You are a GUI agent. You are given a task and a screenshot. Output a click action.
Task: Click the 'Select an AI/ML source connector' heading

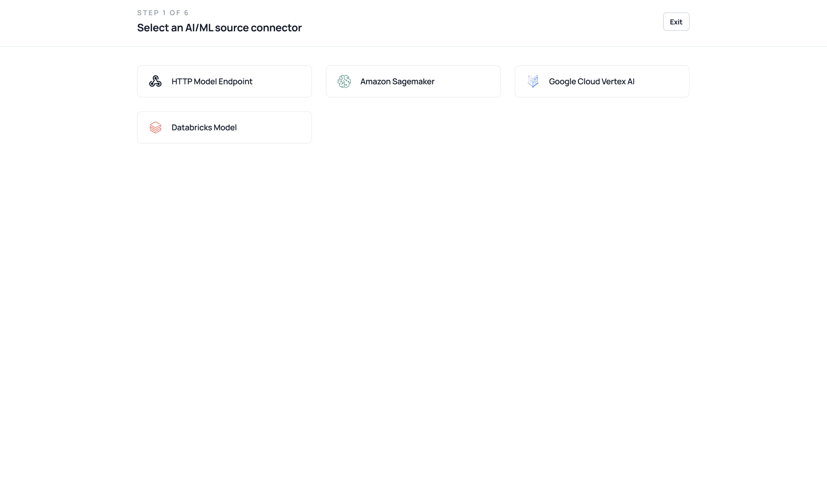point(219,28)
